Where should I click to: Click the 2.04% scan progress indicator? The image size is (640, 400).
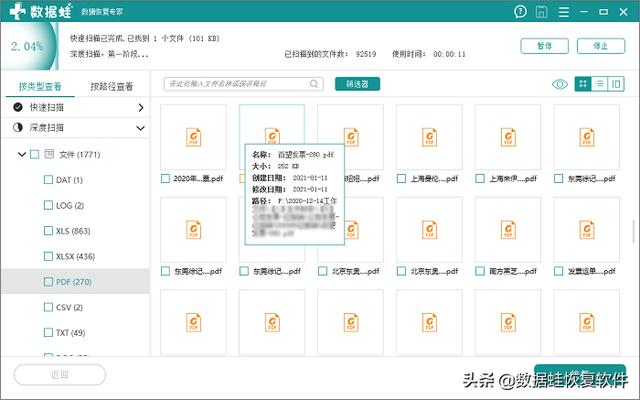pos(27,46)
